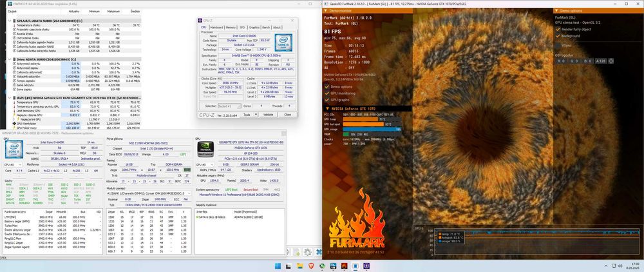Click the CPU-Z title bar app icon
Screen dimensions: 644x272
(x=200, y=20)
